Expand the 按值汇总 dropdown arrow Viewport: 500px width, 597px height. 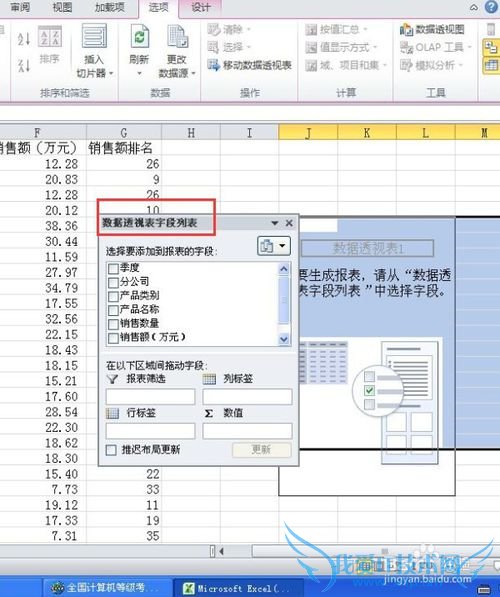point(365,30)
